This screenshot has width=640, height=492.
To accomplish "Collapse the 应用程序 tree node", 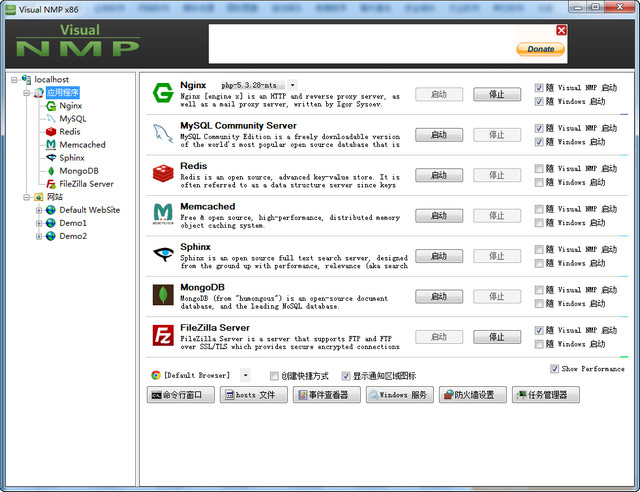I will (27, 93).
